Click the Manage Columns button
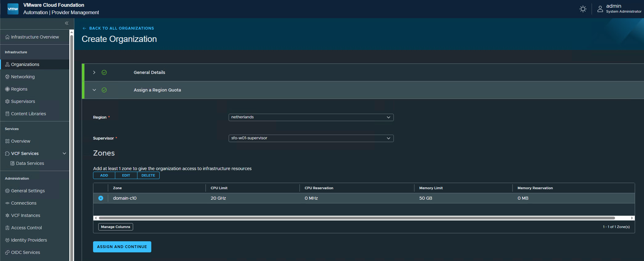 coord(116,227)
